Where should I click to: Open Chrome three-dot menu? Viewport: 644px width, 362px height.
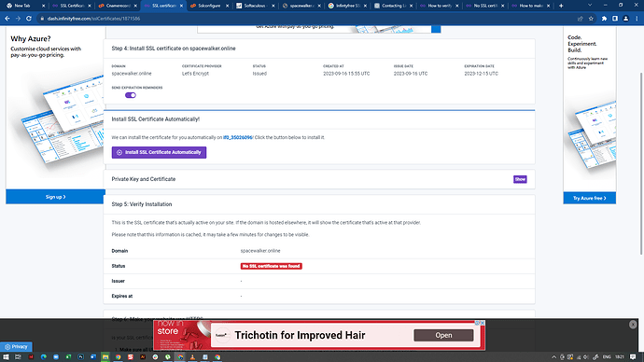tap(637, 19)
